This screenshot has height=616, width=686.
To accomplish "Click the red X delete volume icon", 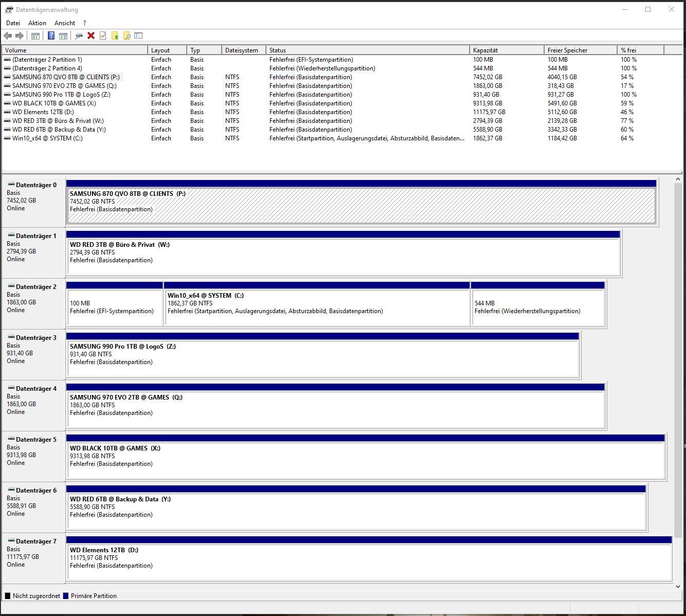I will [91, 35].
